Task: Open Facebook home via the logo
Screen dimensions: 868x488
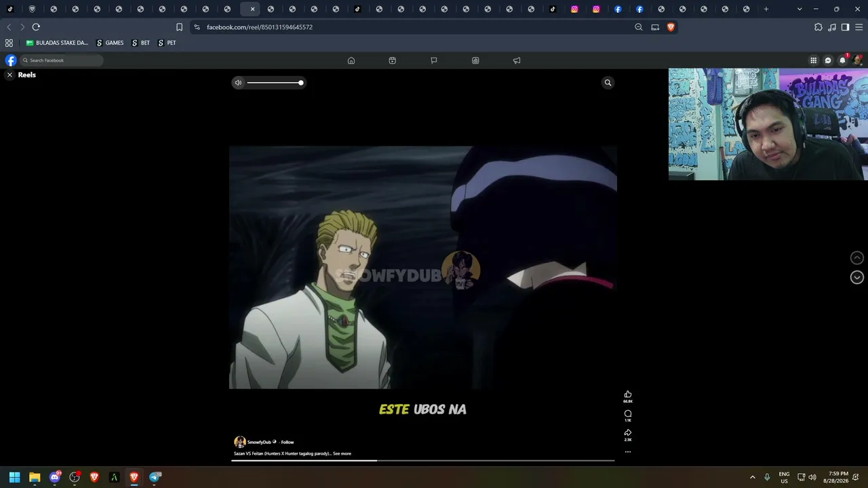Action: [11, 60]
